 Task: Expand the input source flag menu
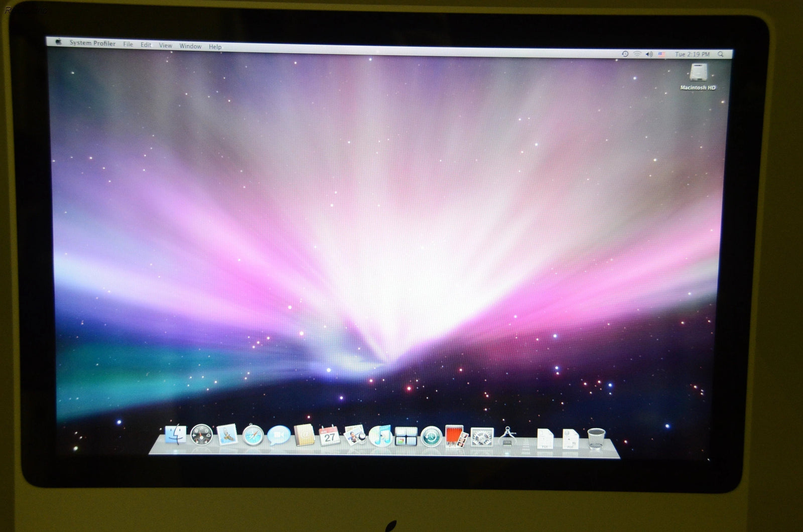pos(661,54)
